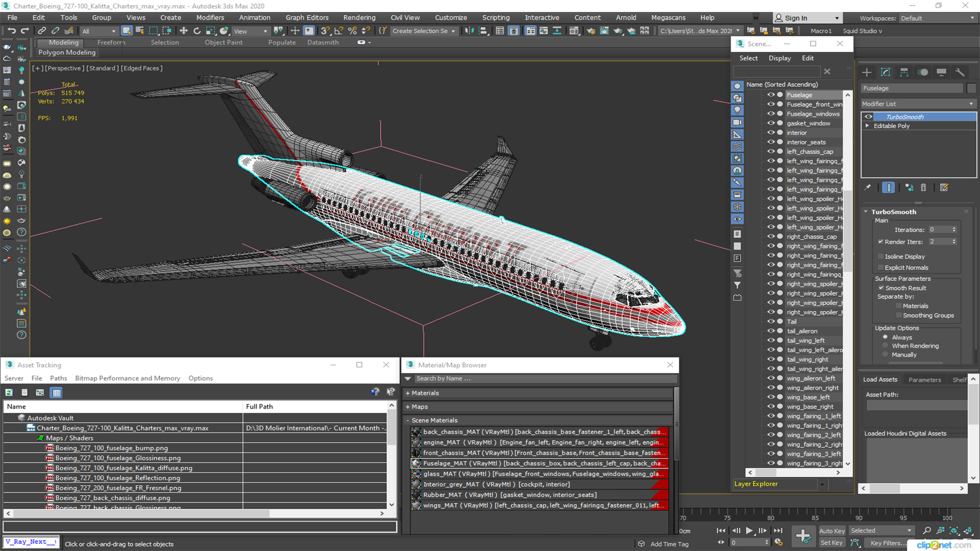Open the Modify panel tab icon
This screenshot has width=980, height=551.
(886, 72)
